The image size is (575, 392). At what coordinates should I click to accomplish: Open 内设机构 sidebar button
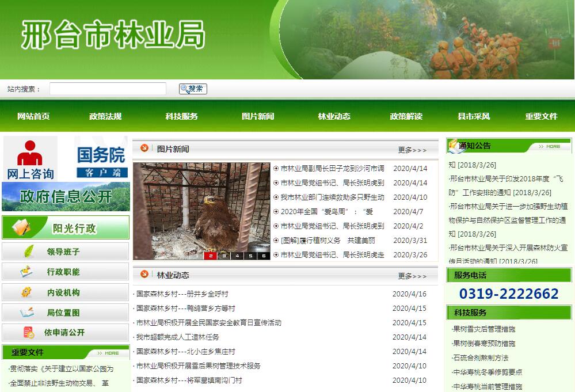(x=66, y=292)
